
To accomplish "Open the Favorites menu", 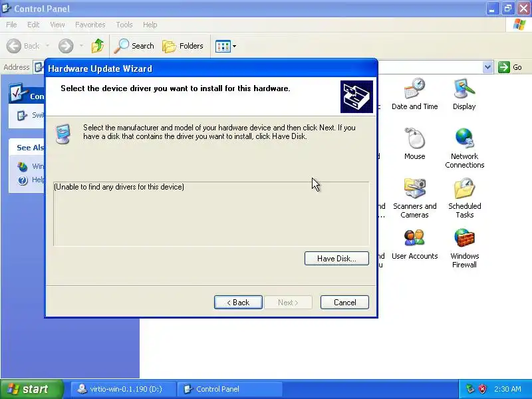I will (90, 25).
